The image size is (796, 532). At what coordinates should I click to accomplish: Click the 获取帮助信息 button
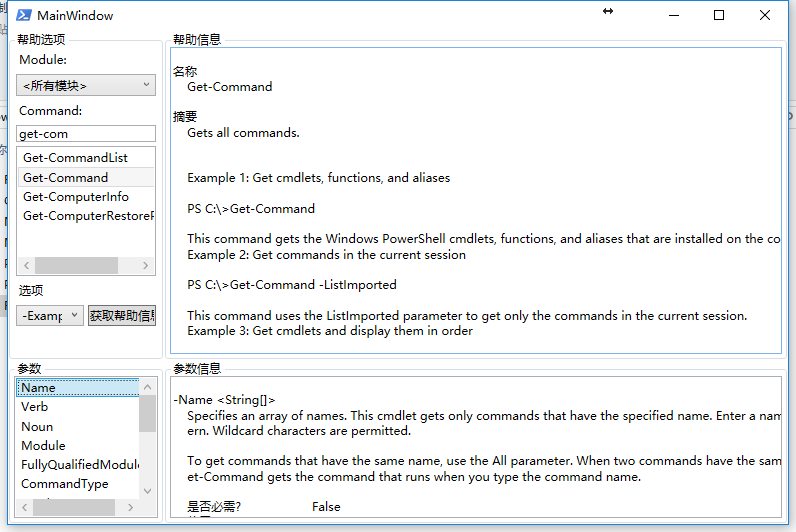coord(122,316)
